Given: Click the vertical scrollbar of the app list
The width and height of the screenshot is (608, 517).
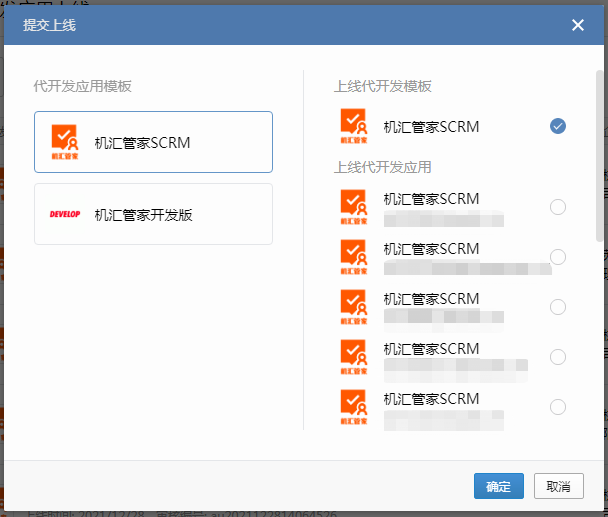Looking at the screenshot, I should (599, 156).
